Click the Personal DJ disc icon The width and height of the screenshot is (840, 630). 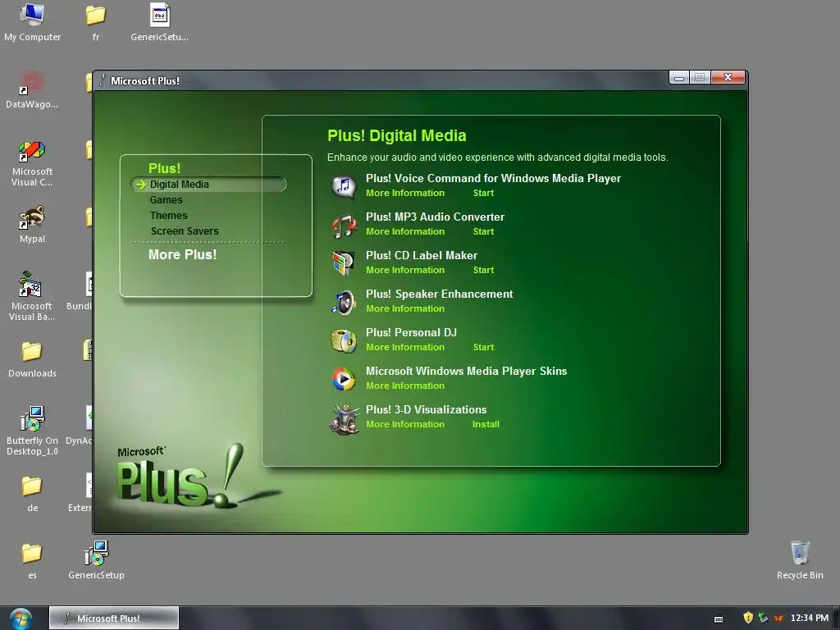click(344, 340)
